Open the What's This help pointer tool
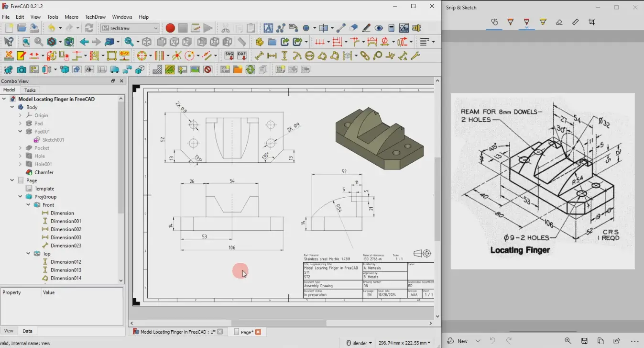The width and height of the screenshot is (644, 348). (x=9, y=42)
